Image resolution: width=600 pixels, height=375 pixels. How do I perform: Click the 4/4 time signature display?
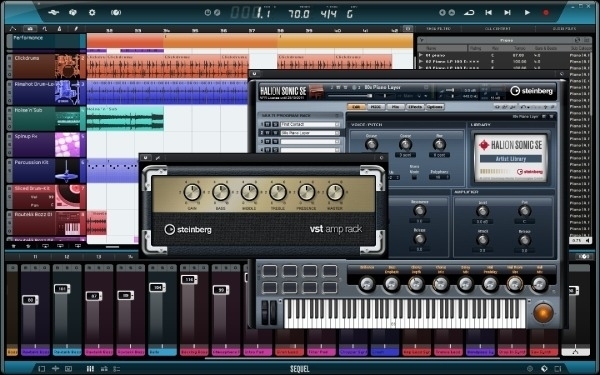tap(328, 14)
